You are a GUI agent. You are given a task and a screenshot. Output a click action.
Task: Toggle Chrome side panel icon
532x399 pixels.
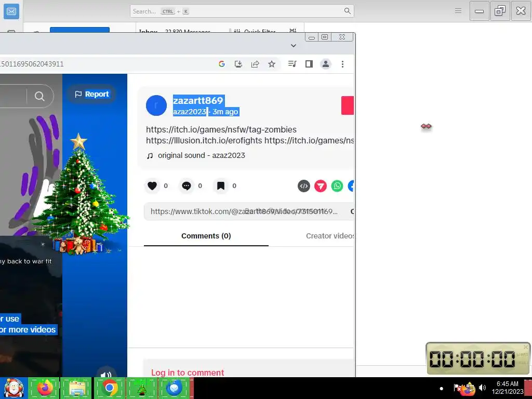309,64
